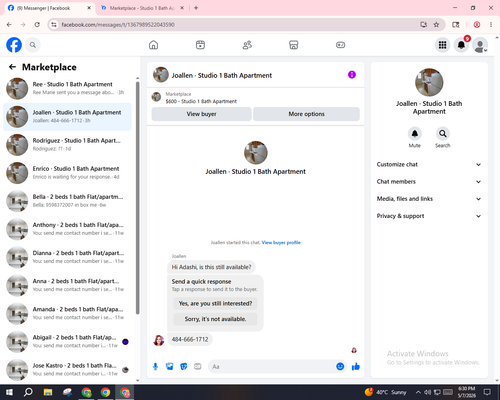Choose a GIF icon in composer
Screen dimensions: 500x400
point(198,367)
